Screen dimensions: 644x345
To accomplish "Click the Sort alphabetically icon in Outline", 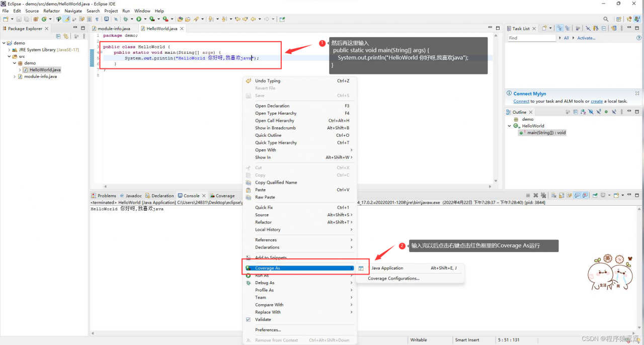I will click(x=584, y=112).
